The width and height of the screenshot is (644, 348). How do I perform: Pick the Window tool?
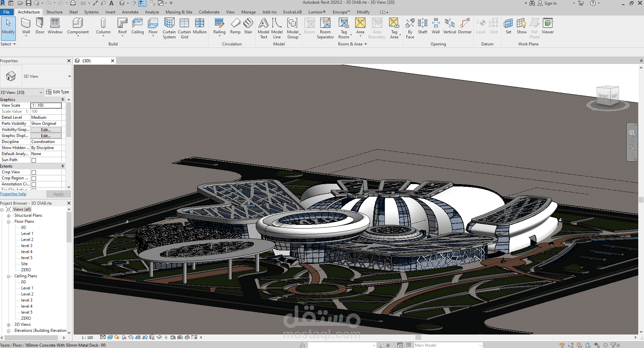(55, 26)
